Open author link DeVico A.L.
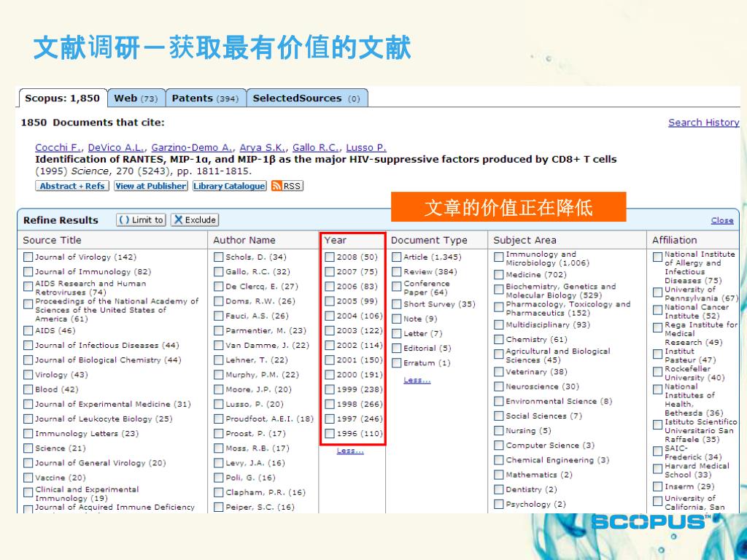 click(x=116, y=147)
